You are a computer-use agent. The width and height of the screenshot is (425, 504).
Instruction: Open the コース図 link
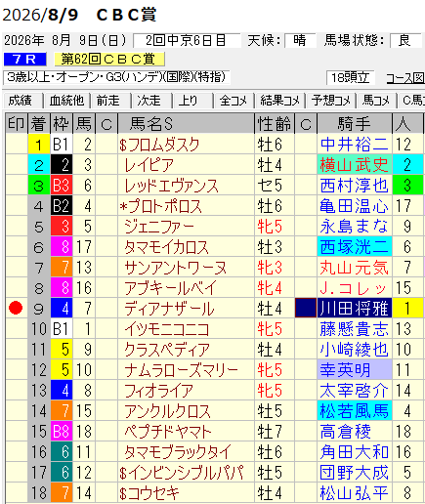[x=405, y=78]
